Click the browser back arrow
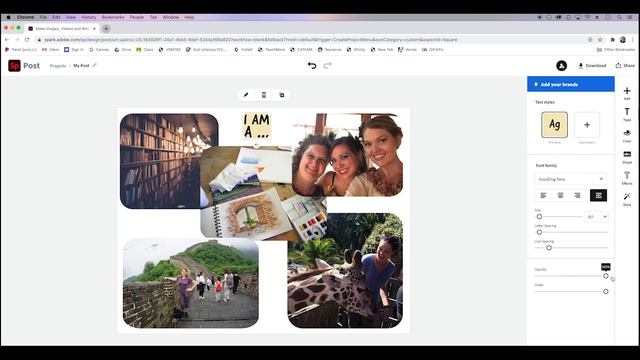640x360 pixels. (7, 40)
